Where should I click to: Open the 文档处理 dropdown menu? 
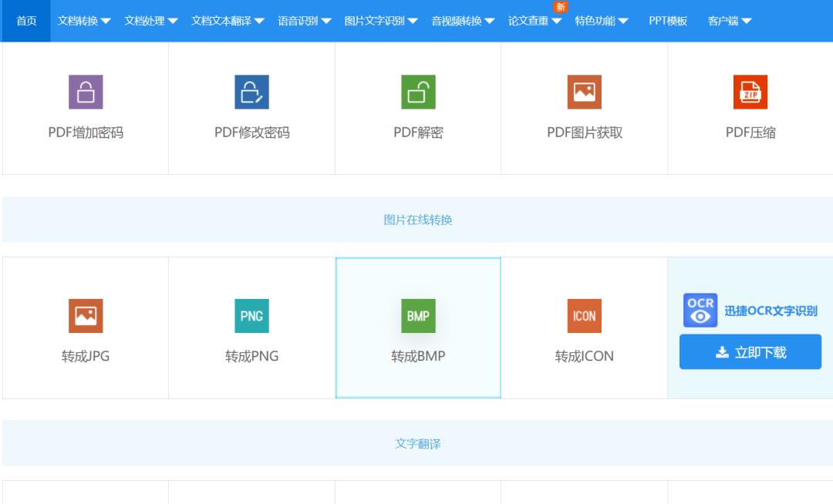tap(150, 21)
